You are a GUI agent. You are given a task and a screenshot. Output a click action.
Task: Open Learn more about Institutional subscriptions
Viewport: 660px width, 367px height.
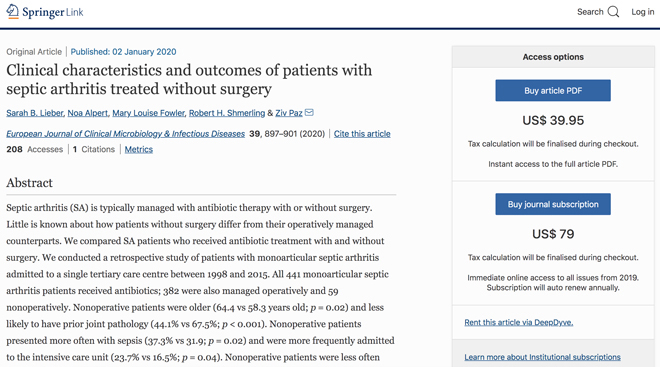click(542, 357)
